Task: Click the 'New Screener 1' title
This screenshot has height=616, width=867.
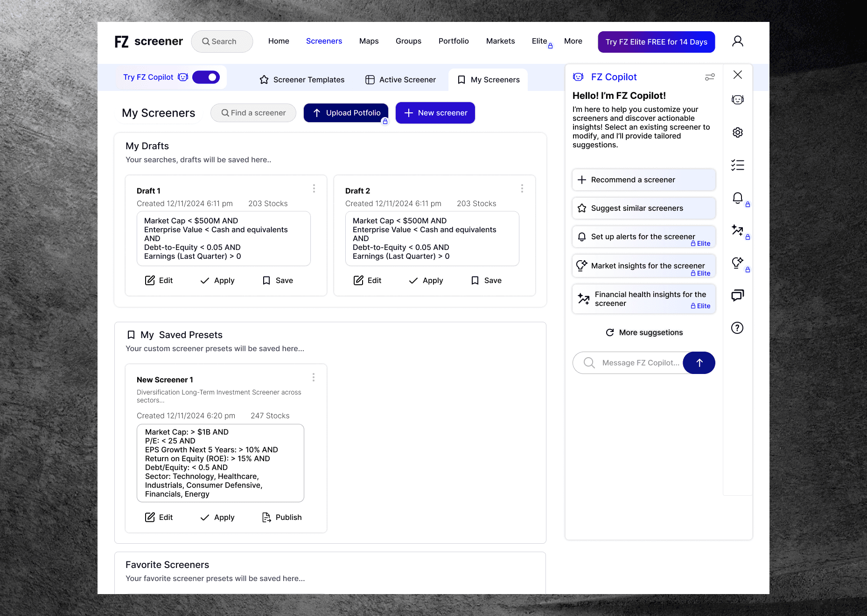Action: 165,380
